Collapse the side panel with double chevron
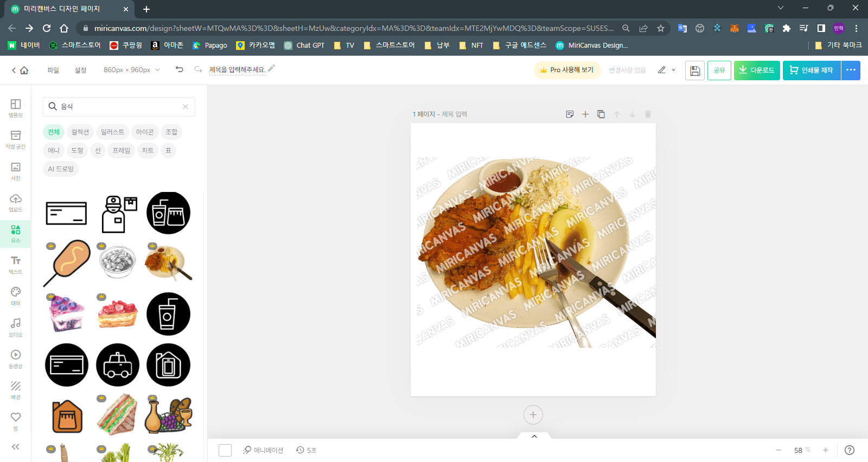 pos(16,447)
